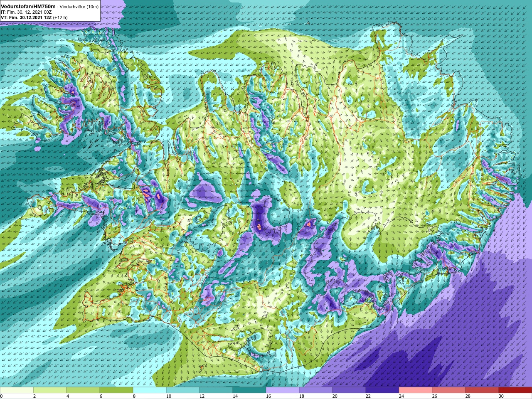The image size is (532, 399).
Task: Pick the light cyan swatch between 8 and 10
Action: (150, 390)
